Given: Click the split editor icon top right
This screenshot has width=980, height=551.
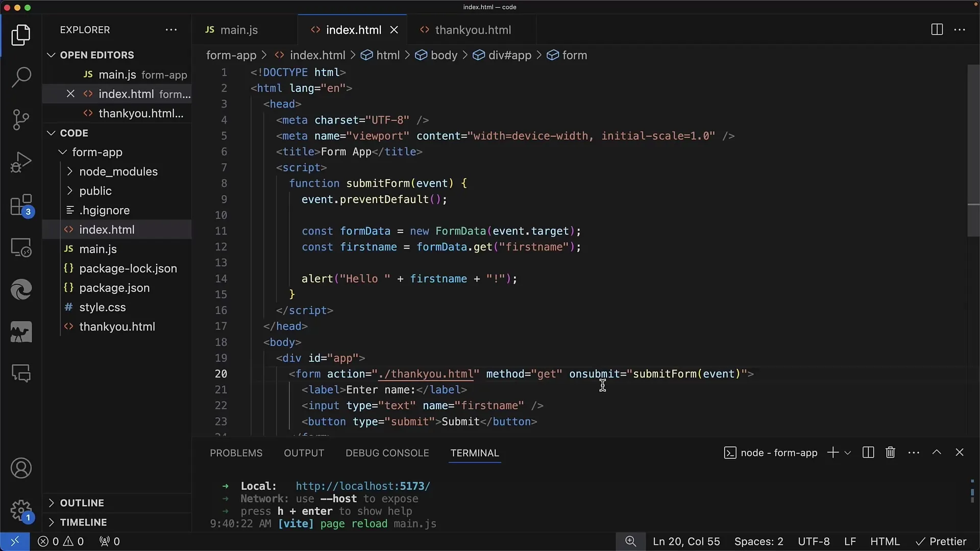Looking at the screenshot, I should tap(938, 30).
